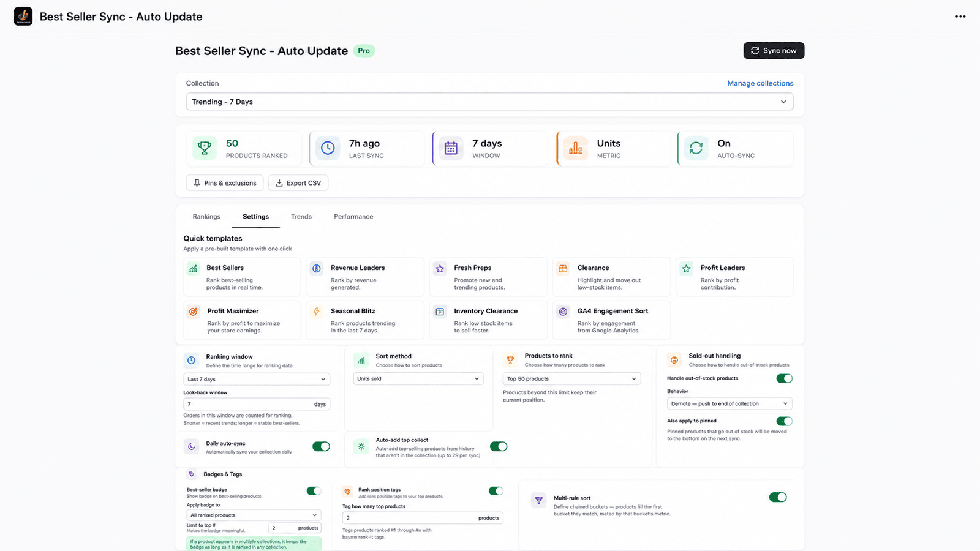Click the Inventory Clearance box icon
Screen dimensions: 980x551
tap(440, 312)
